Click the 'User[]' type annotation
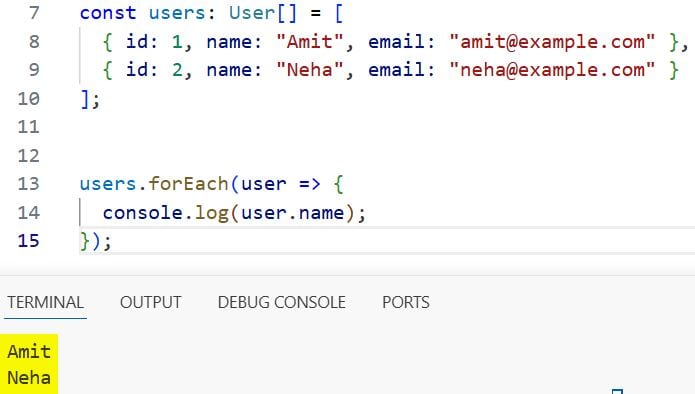Image resolution: width=695 pixels, height=394 pixels. click(x=263, y=13)
